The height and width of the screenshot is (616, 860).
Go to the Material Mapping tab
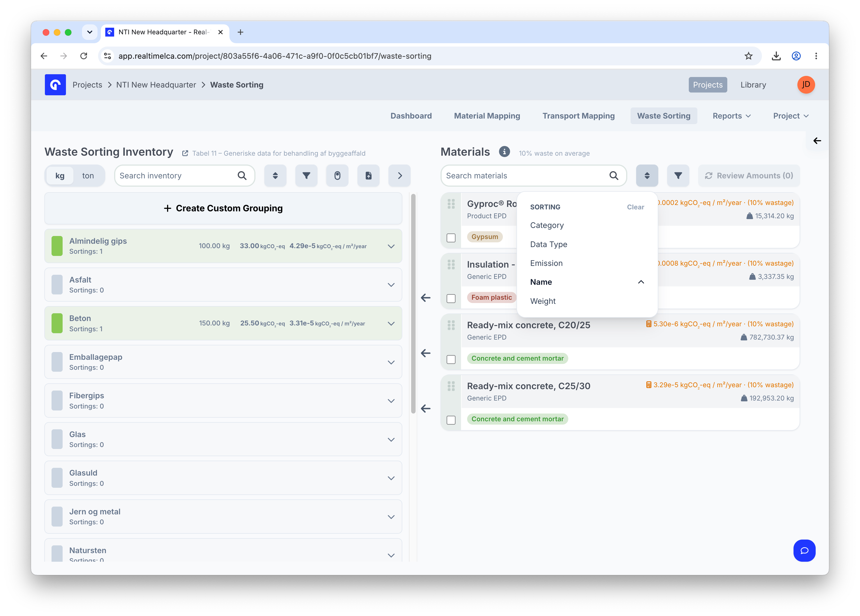pos(487,116)
